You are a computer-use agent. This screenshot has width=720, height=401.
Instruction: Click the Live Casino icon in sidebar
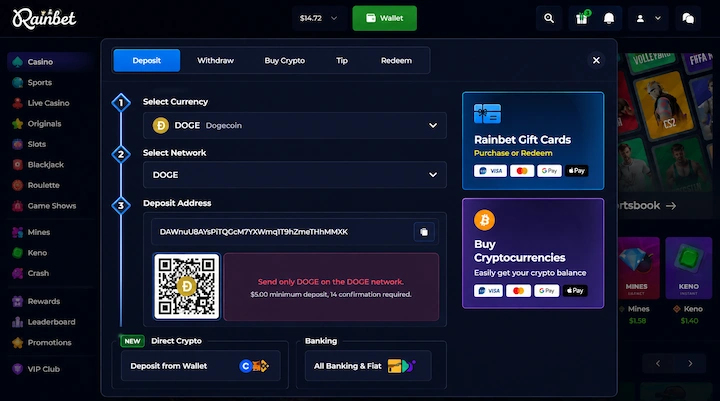(17, 103)
